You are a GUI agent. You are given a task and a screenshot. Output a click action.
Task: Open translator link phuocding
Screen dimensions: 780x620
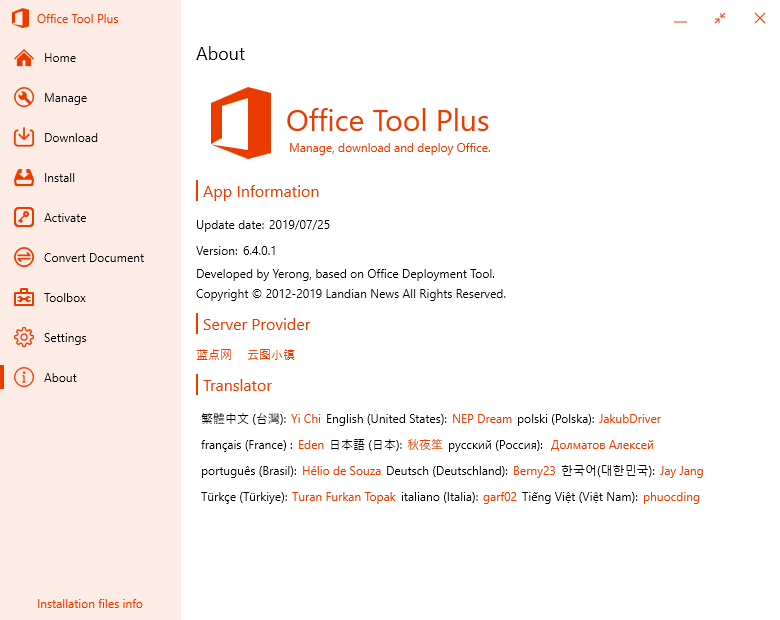671,497
